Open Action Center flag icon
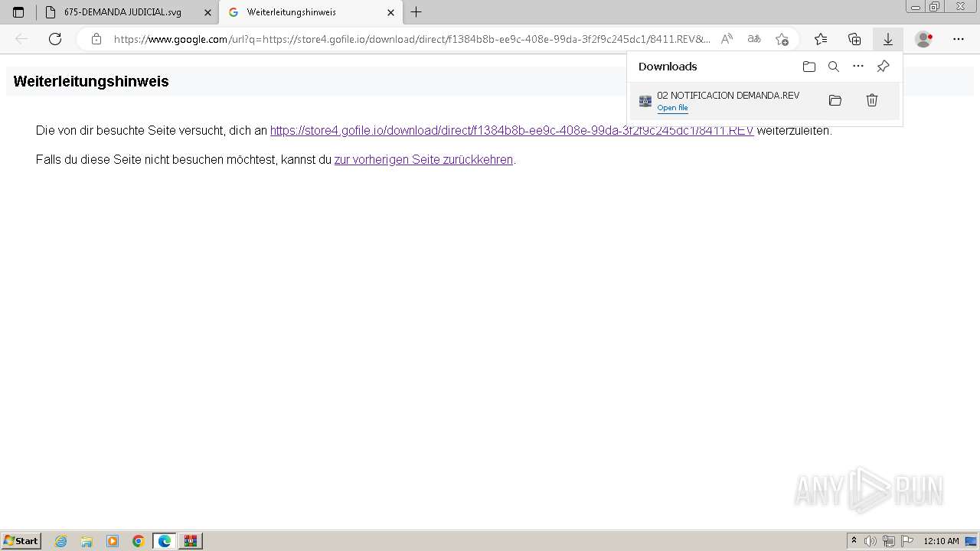 pos(907,541)
